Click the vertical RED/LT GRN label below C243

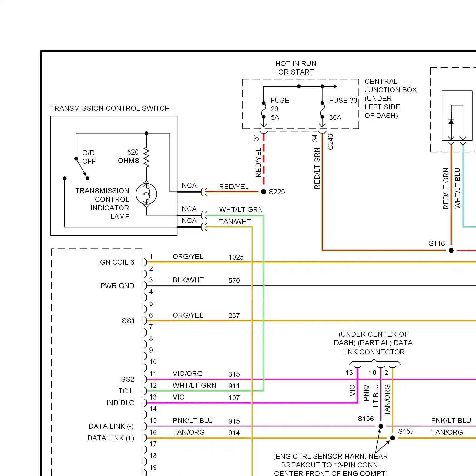click(x=317, y=169)
